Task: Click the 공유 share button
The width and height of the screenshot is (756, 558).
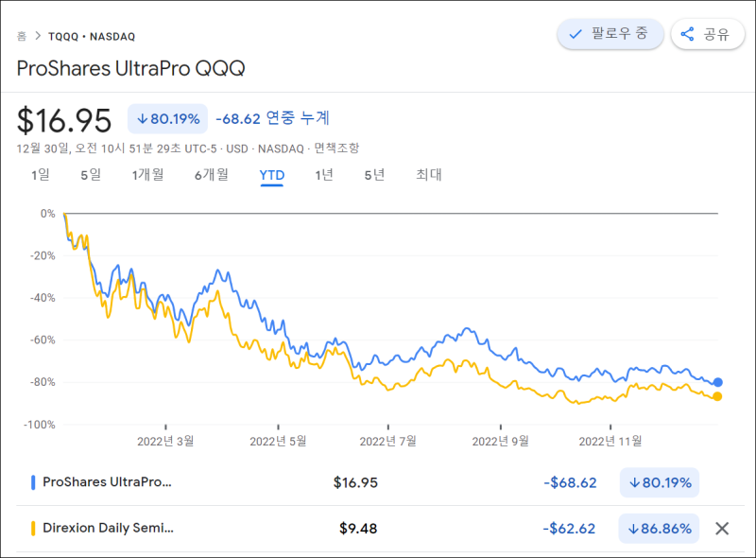Action: (707, 34)
